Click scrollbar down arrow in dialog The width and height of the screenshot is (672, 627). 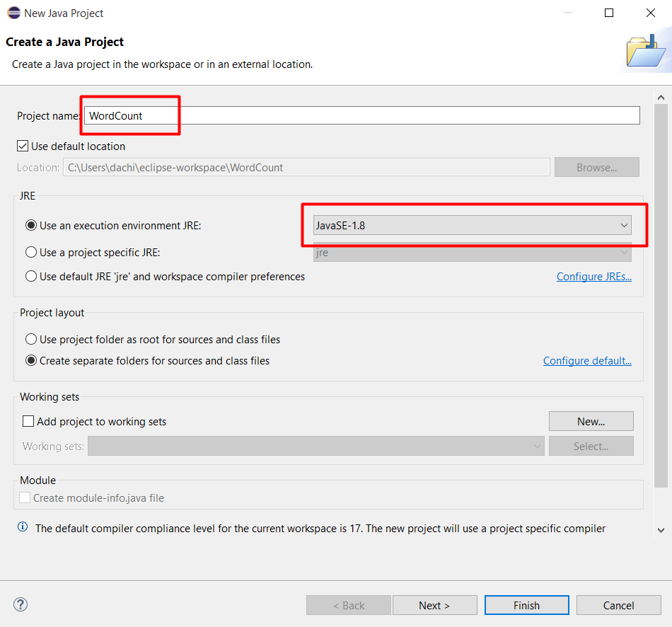click(661, 530)
